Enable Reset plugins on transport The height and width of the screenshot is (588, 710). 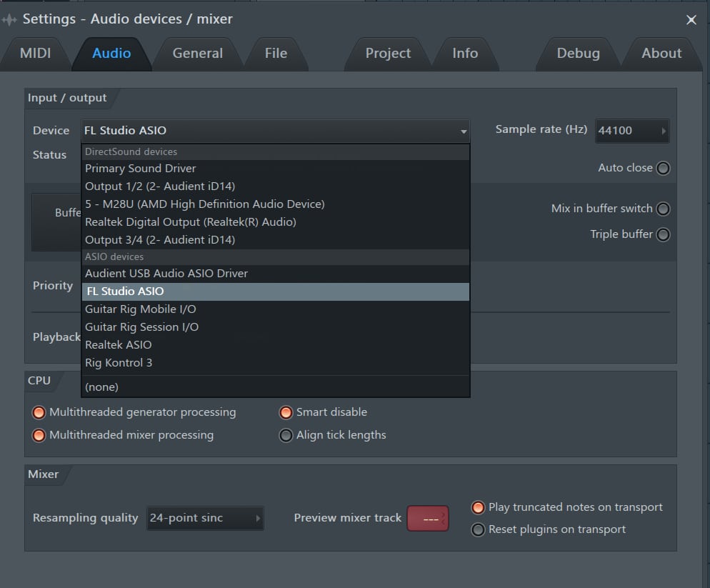click(x=478, y=530)
